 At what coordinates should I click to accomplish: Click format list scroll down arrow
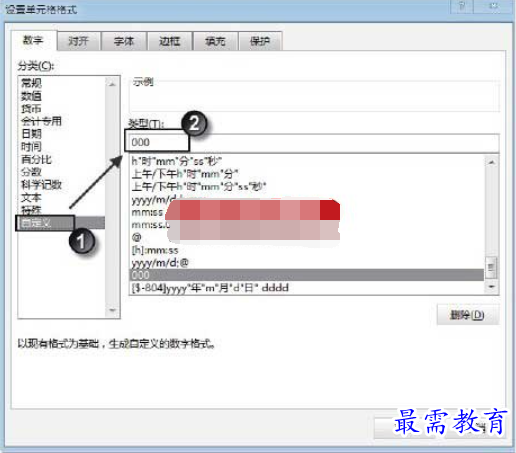tap(491, 287)
